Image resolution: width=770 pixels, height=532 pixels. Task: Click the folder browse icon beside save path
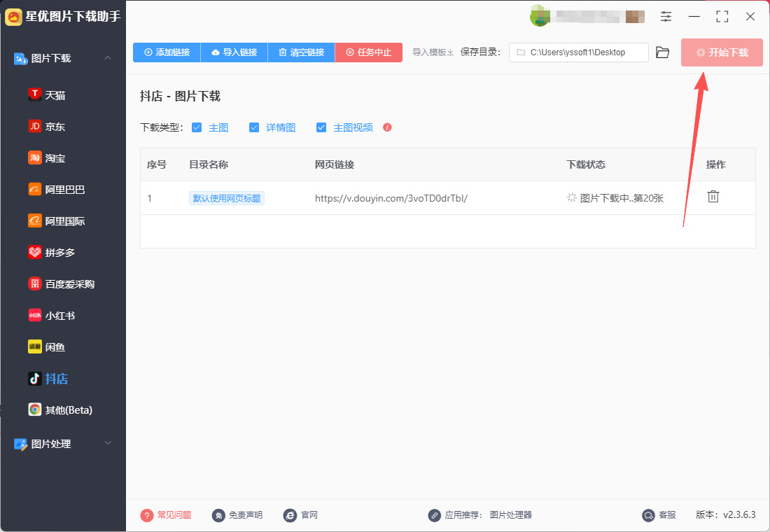pos(662,52)
